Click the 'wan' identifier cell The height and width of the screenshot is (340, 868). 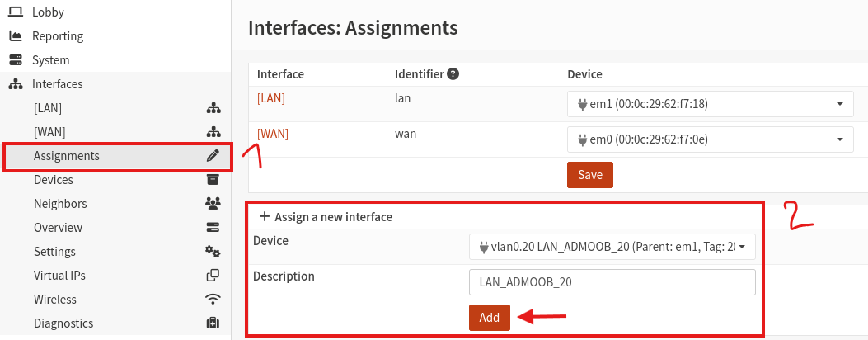406,134
